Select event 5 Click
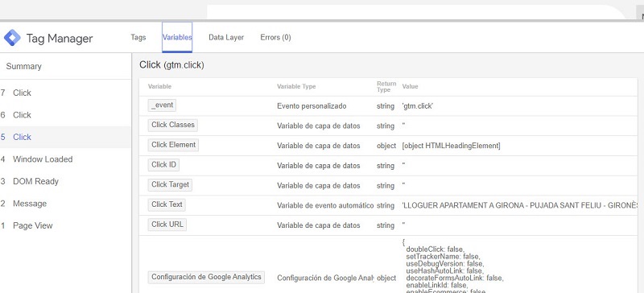Image resolution: width=644 pixels, height=293 pixels. click(x=66, y=138)
